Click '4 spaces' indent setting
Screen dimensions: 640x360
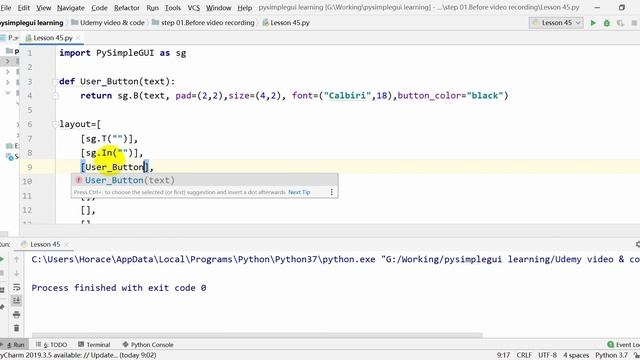point(576,356)
